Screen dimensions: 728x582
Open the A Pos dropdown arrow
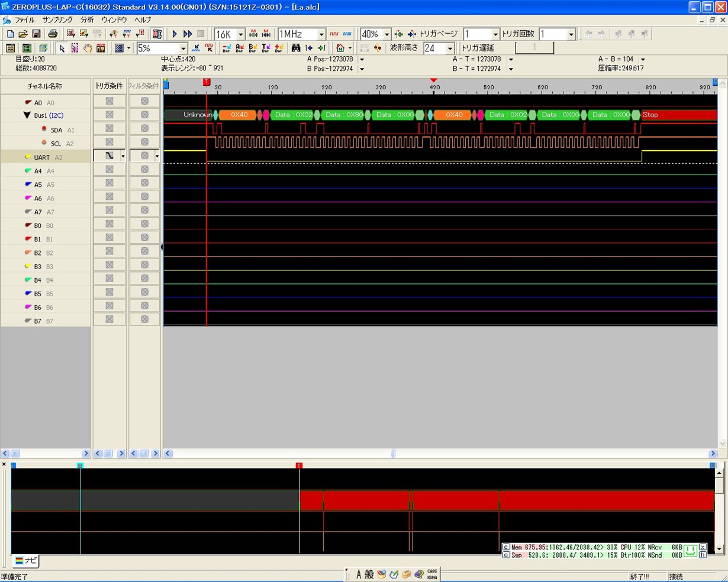coord(362,59)
